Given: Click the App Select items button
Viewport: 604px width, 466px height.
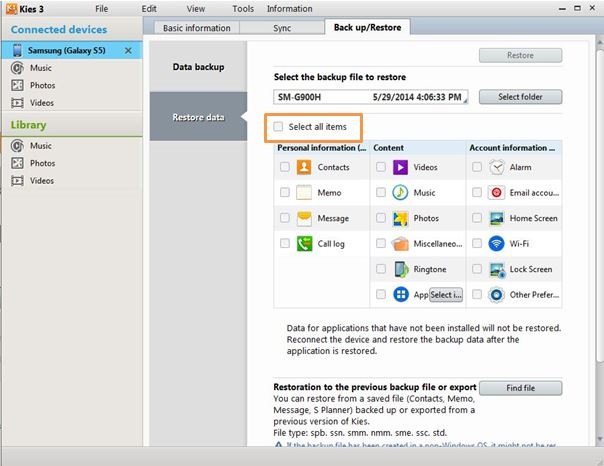Looking at the screenshot, I should click(446, 295).
